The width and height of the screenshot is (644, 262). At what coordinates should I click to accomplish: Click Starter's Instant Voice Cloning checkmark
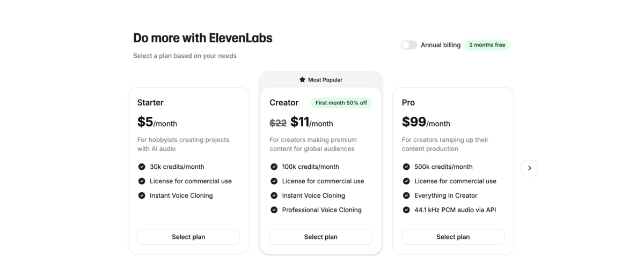point(142,196)
